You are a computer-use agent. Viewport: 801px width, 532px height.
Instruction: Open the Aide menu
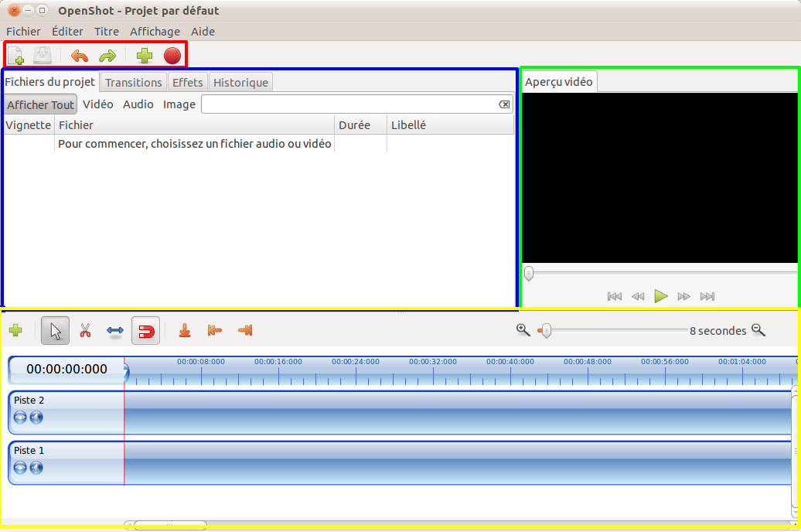coord(203,32)
